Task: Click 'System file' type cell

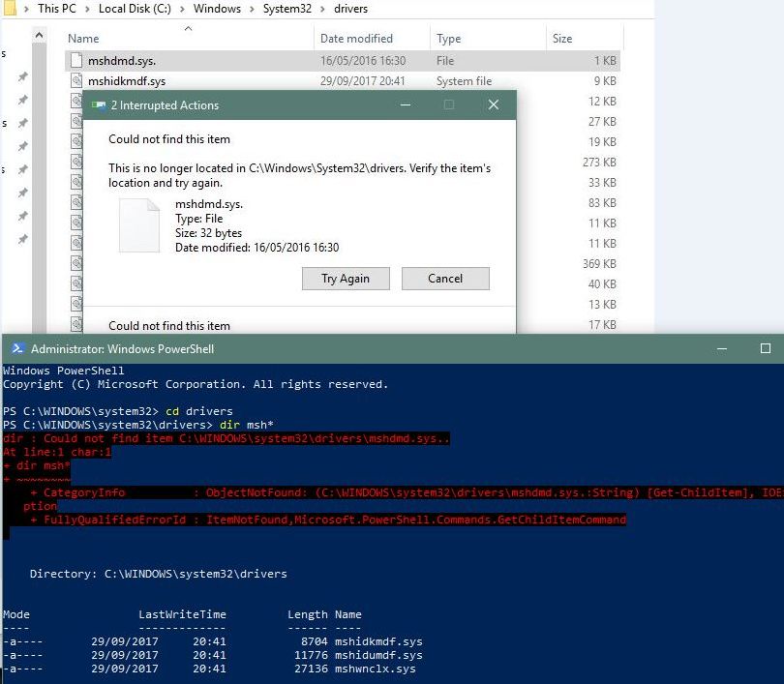Action: [464, 81]
